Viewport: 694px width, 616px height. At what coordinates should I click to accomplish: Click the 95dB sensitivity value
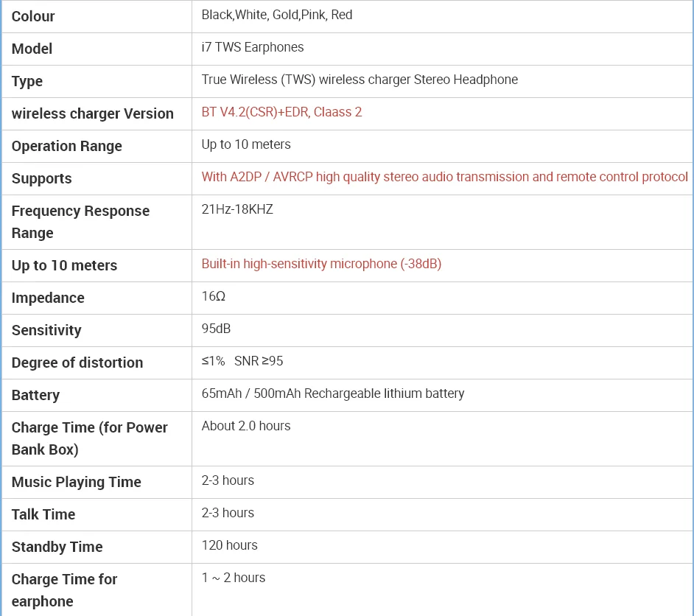[x=216, y=329]
